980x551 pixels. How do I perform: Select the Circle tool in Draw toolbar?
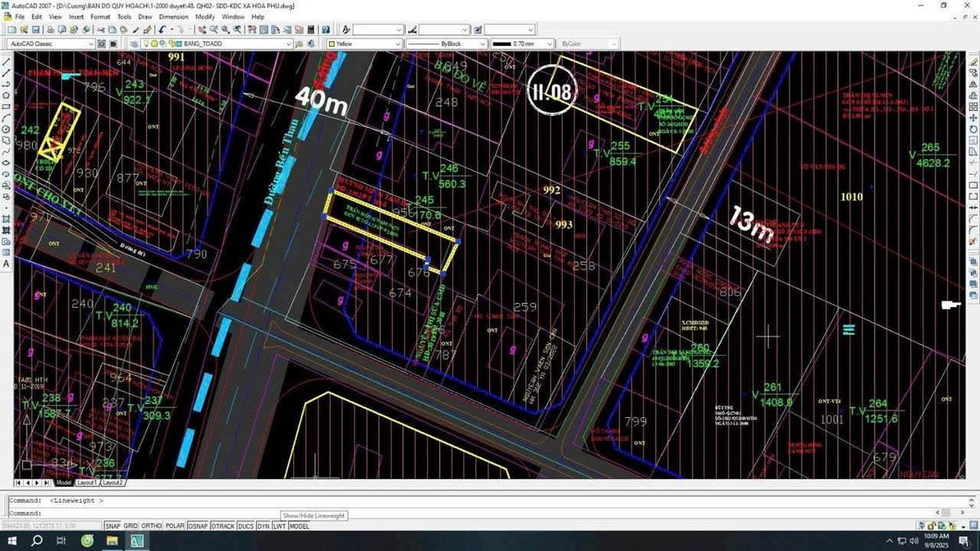pyautogui.click(x=6, y=130)
